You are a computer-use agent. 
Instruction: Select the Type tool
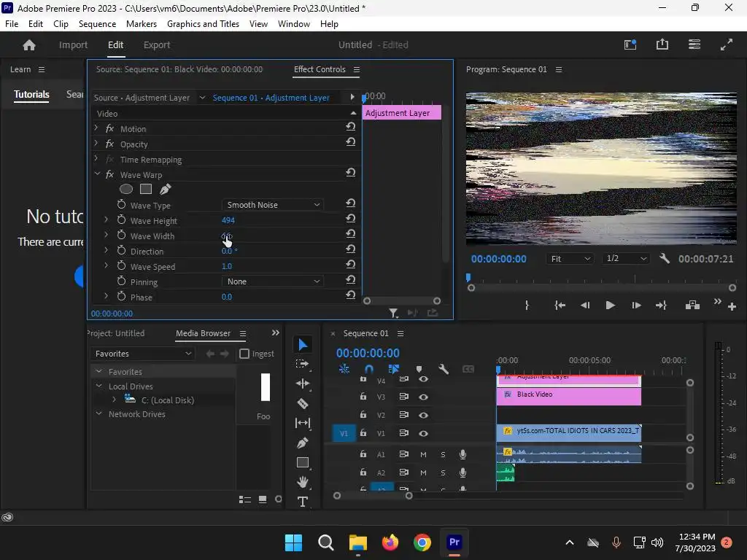[x=303, y=502]
